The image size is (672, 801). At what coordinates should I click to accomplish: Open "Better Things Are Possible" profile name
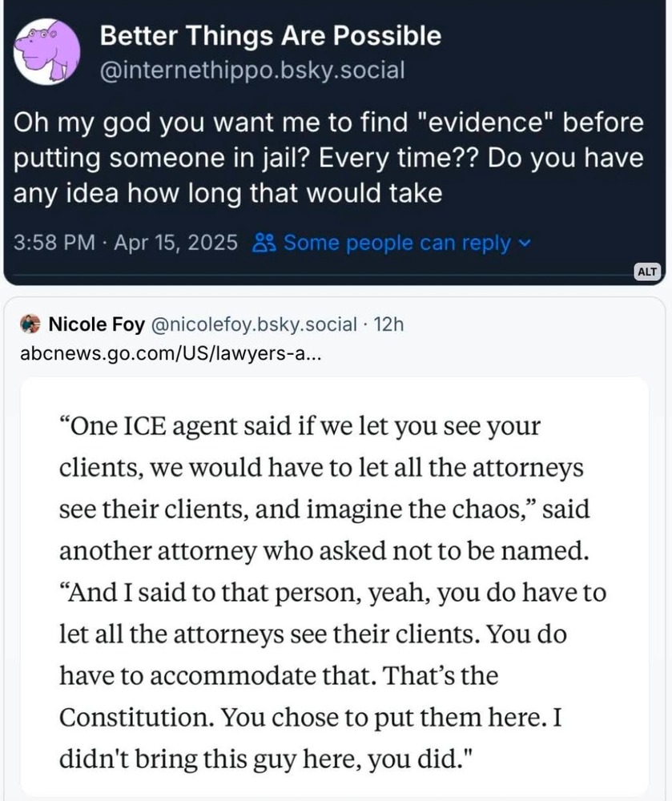tap(270, 35)
